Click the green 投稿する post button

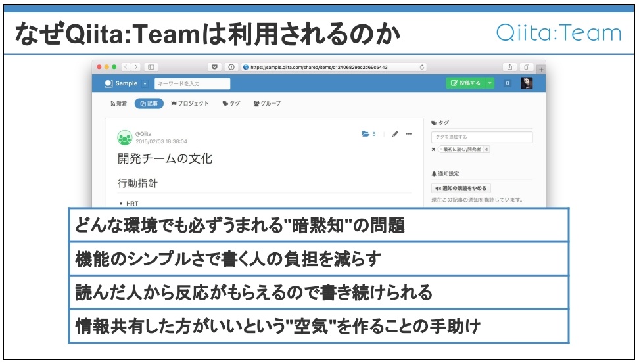point(465,83)
